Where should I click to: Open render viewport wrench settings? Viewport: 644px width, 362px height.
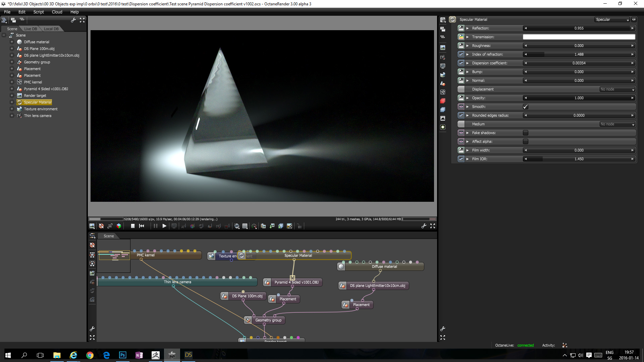pos(424,226)
